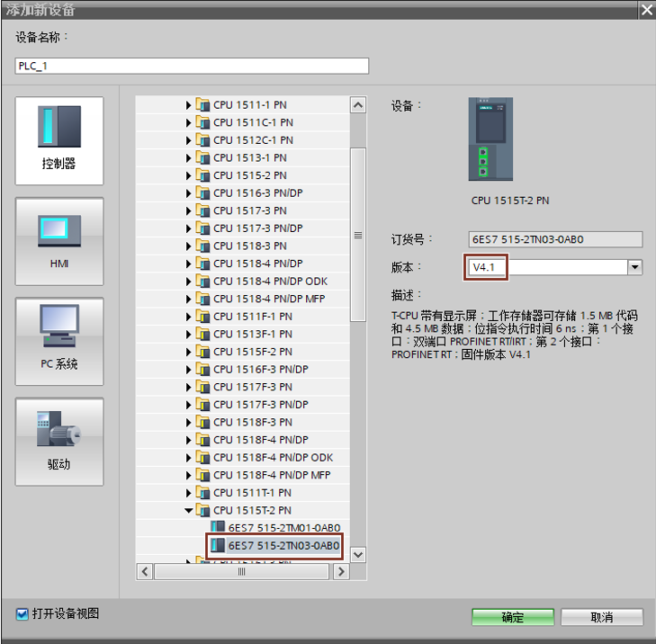The width and height of the screenshot is (656, 644).
Task: Select the CPU 1516F-3 PN/DP row
Action: pyautogui.click(x=243, y=370)
